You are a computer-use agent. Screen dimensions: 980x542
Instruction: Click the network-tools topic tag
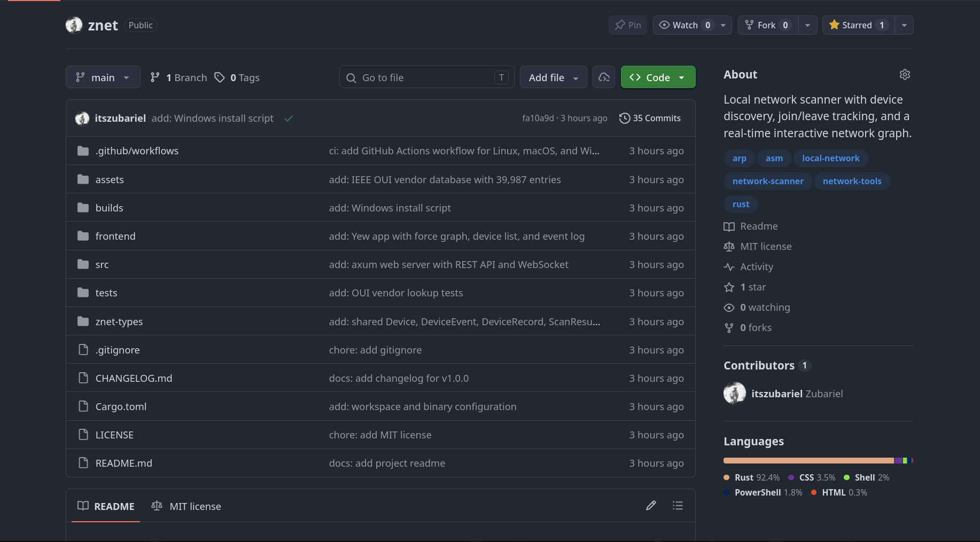[x=852, y=182]
